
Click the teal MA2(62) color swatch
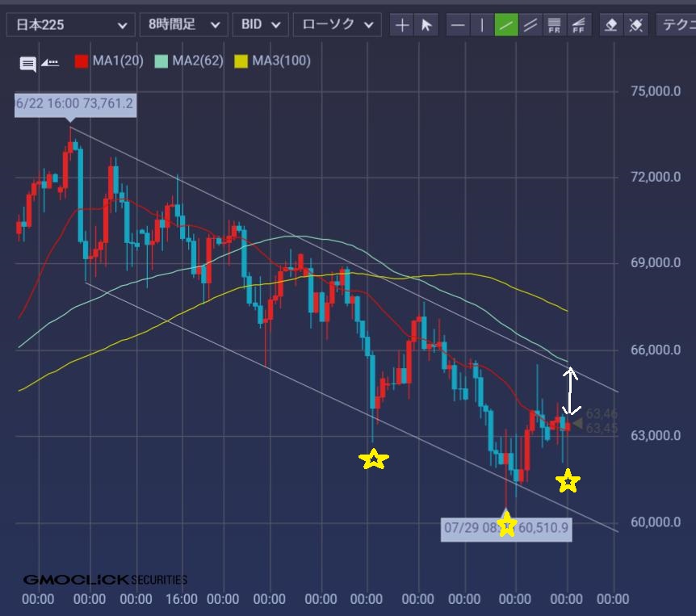pyautogui.click(x=161, y=61)
